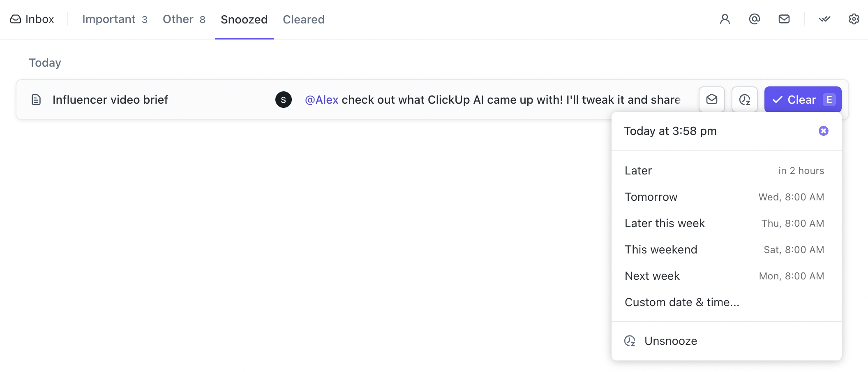
Task: Click the unread messages envelope icon
Action: point(784,19)
